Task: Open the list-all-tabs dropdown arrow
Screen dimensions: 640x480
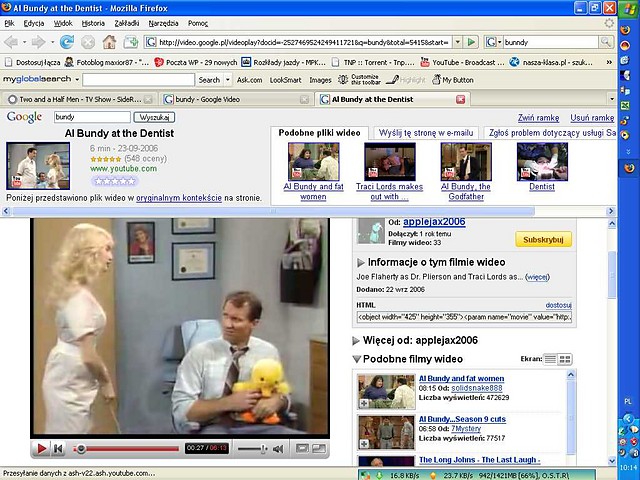Action: click(611, 99)
